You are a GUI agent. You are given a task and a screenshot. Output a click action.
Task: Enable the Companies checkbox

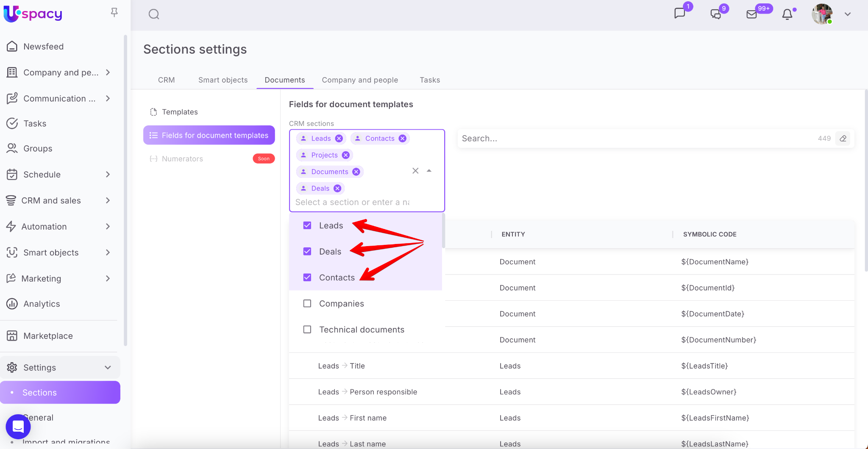[x=307, y=304]
